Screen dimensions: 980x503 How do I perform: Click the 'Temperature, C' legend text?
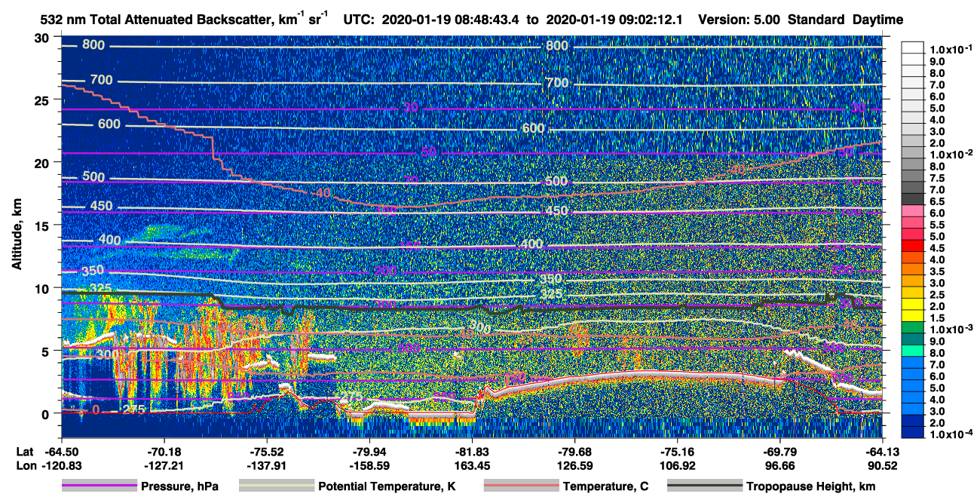click(x=605, y=486)
